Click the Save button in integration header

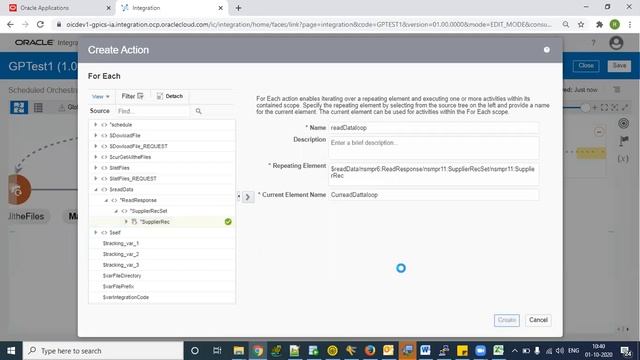(619, 66)
